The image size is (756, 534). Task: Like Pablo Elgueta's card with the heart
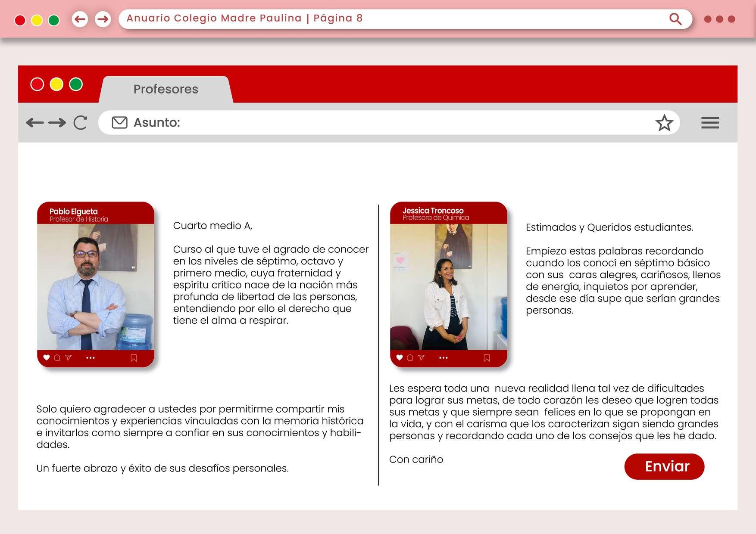[x=47, y=357]
